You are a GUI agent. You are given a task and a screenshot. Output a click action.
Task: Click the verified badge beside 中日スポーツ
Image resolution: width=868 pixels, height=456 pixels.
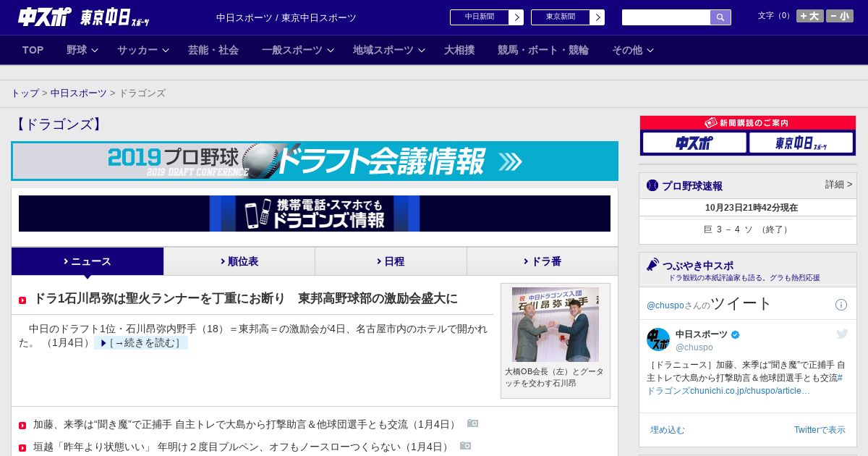pos(736,334)
